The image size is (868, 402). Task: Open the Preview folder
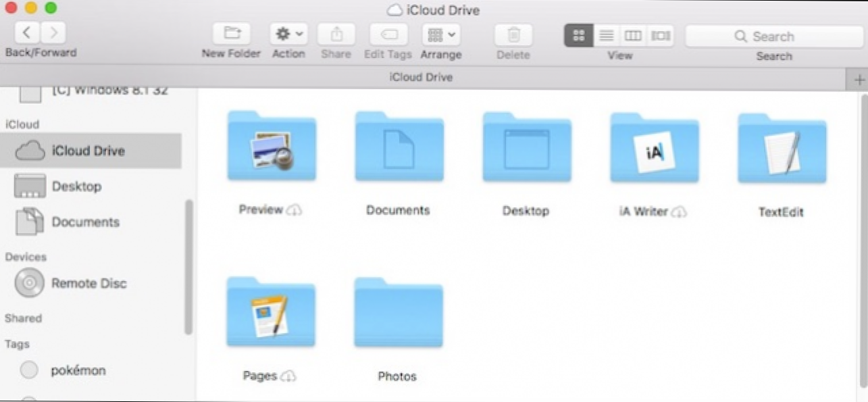point(271,147)
